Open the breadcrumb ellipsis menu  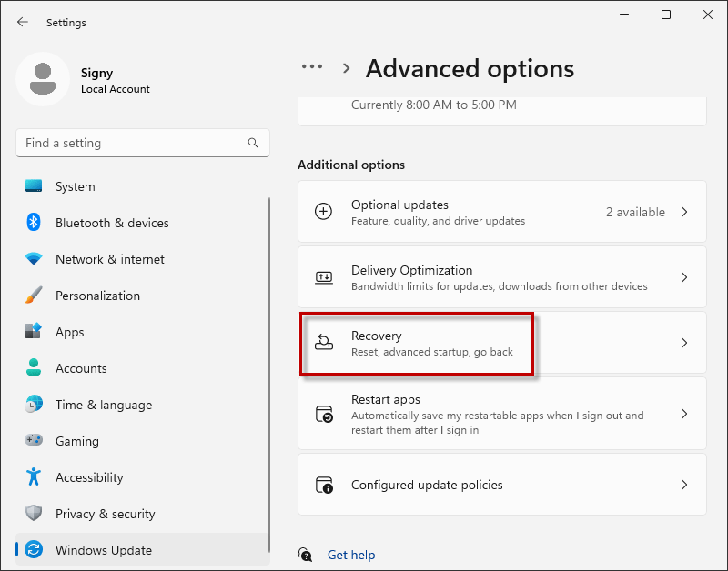point(312,66)
